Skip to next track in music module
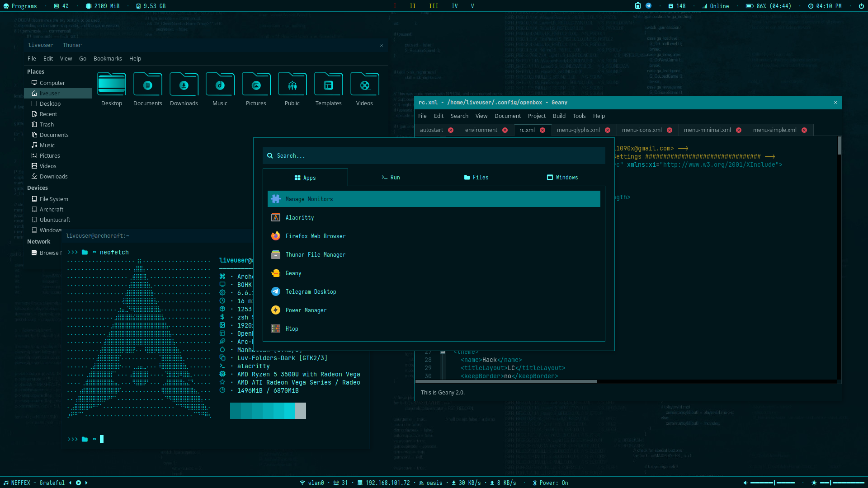The image size is (868, 488). (86, 483)
